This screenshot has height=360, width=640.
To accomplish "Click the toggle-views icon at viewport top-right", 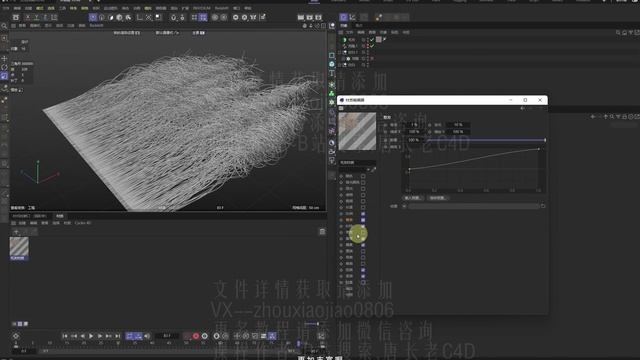I will (324, 26).
